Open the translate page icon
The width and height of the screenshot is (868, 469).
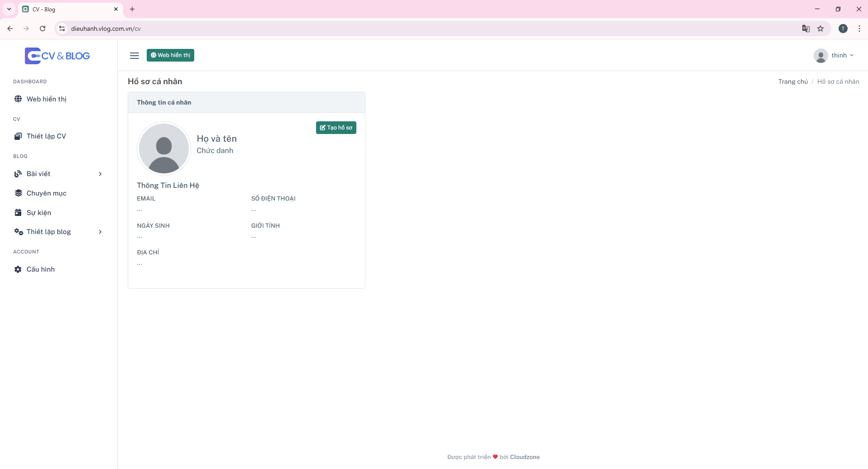(x=806, y=29)
